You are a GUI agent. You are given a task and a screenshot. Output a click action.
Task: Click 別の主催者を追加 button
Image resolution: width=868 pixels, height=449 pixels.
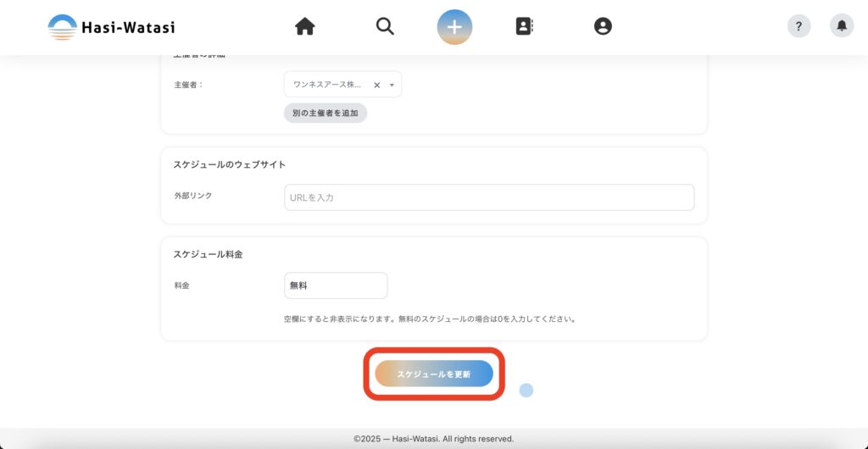point(325,114)
